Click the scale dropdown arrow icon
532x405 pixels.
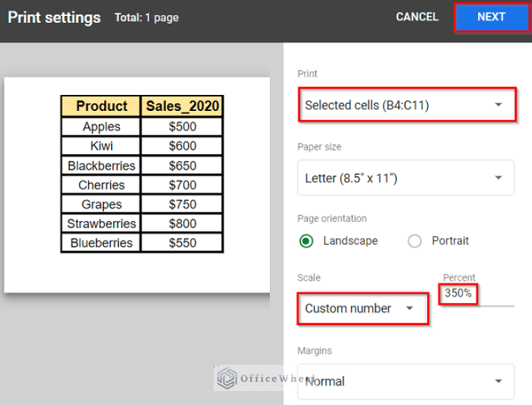pyautogui.click(x=409, y=309)
